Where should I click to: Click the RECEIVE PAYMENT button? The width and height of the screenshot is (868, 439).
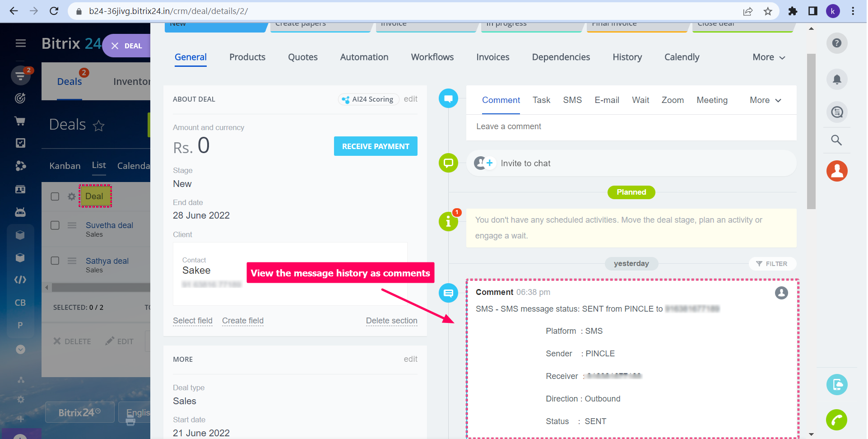(376, 146)
